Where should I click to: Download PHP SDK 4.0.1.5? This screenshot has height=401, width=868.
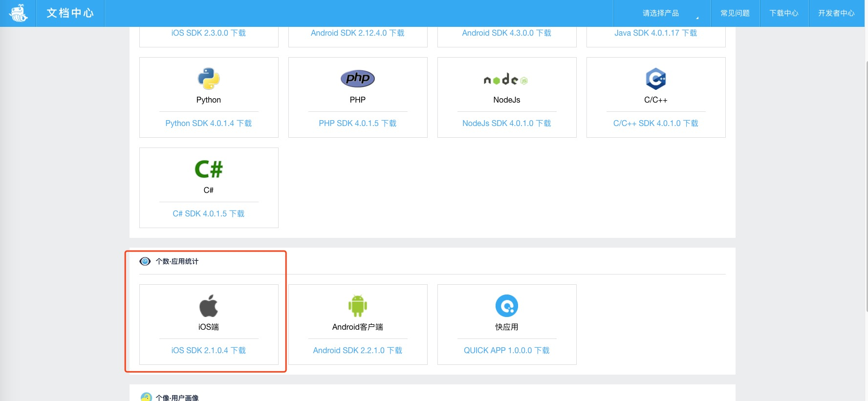click(358, 123)
